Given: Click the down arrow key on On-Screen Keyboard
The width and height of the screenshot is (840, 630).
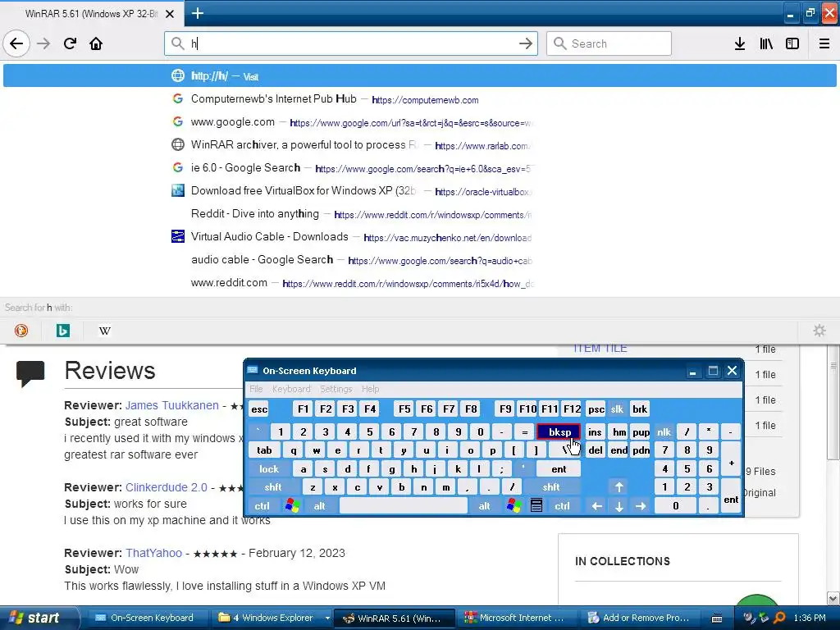Looking at the screenshot, I should click(x=619, y=505).
